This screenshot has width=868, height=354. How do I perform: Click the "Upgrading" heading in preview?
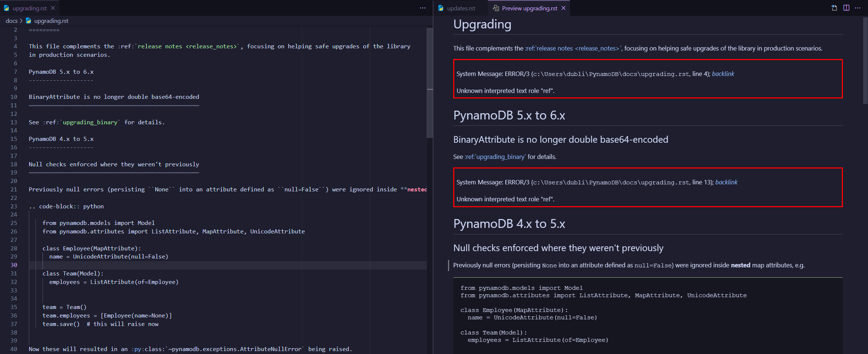(x=482, y=24)
